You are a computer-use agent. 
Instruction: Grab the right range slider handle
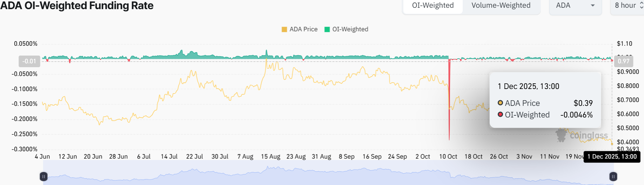click(613, 176)
